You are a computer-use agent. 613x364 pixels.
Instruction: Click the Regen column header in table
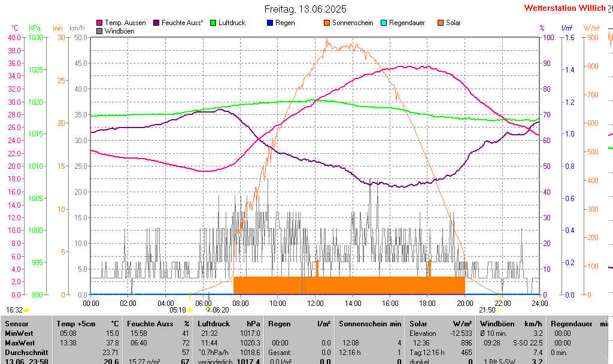(x=279, y=324)
